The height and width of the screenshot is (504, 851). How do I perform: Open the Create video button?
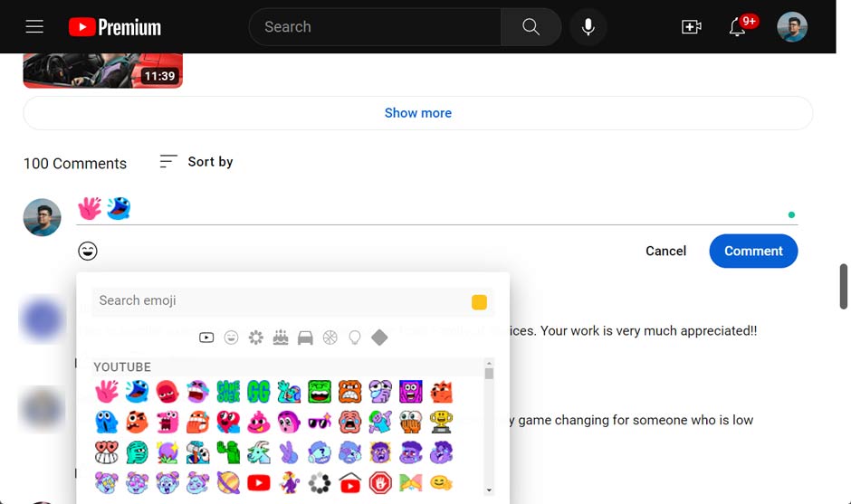tap(692, 27)
